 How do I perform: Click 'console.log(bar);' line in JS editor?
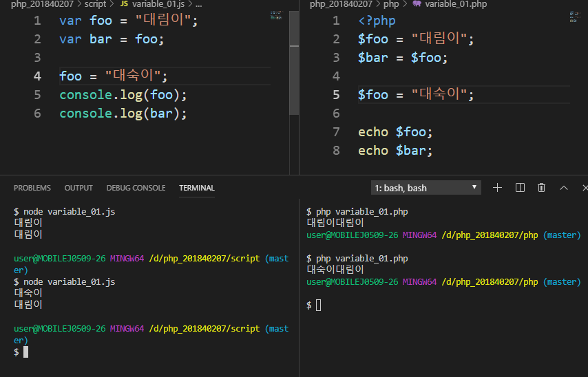pyautogui.click(x=123, y=114)
